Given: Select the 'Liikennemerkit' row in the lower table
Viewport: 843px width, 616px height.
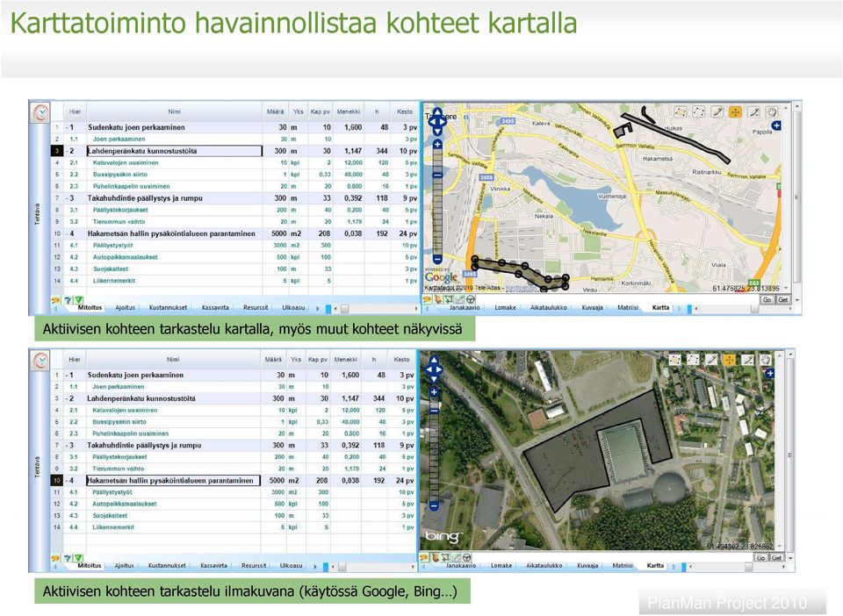Looking at the screenshot, I should pos(234,528).
